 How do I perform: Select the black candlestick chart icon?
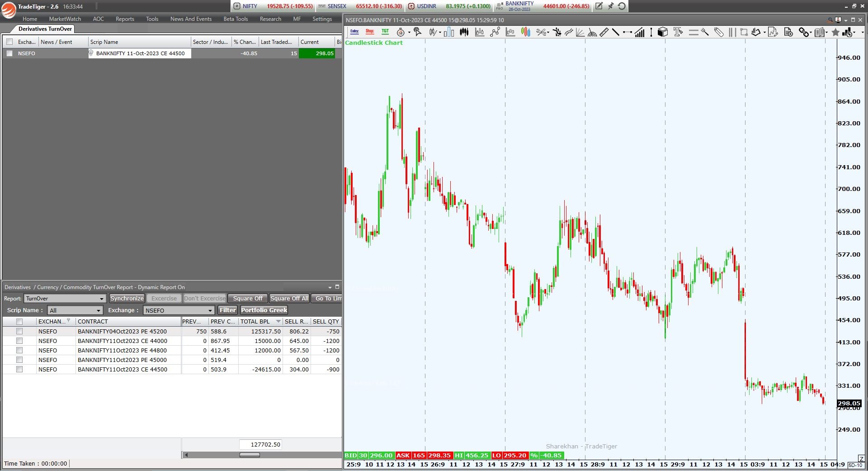coord(464,32)
